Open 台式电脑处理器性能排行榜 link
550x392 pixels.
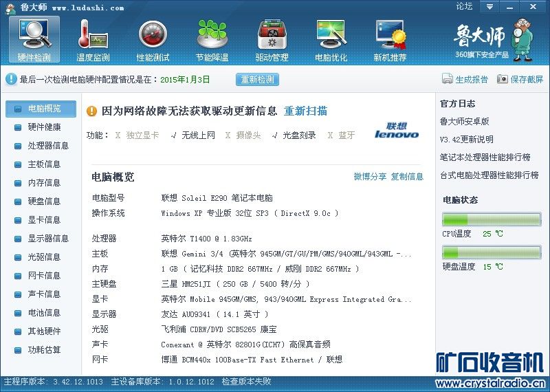tap(489, 175)
